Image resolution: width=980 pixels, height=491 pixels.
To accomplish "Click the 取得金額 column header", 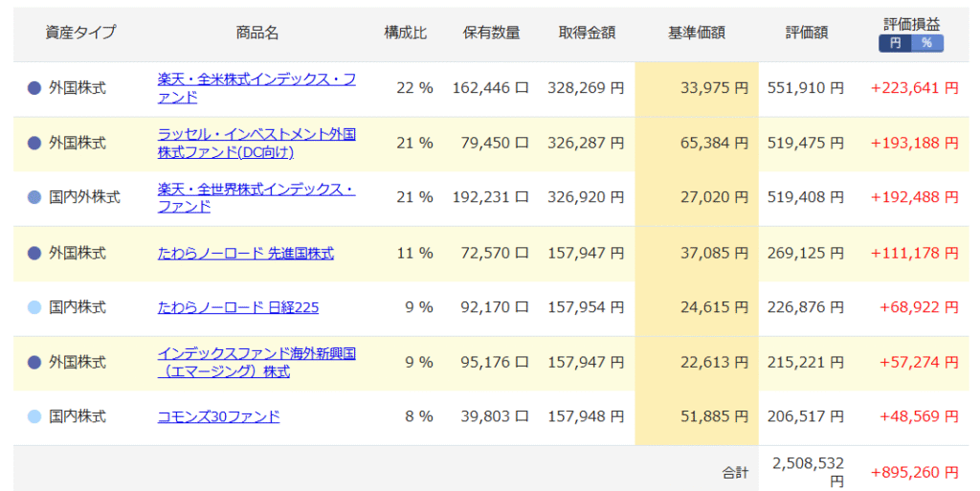I will pyautogui.click(x=587, y=33).
